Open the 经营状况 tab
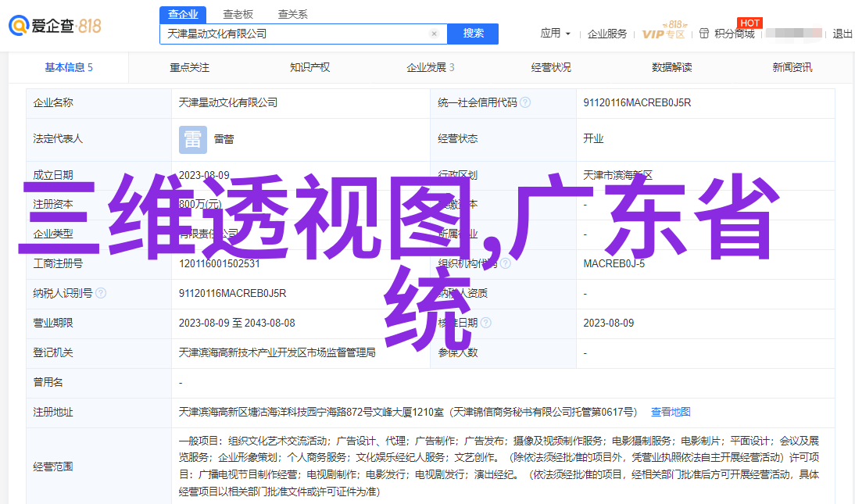 click(551, 67)
